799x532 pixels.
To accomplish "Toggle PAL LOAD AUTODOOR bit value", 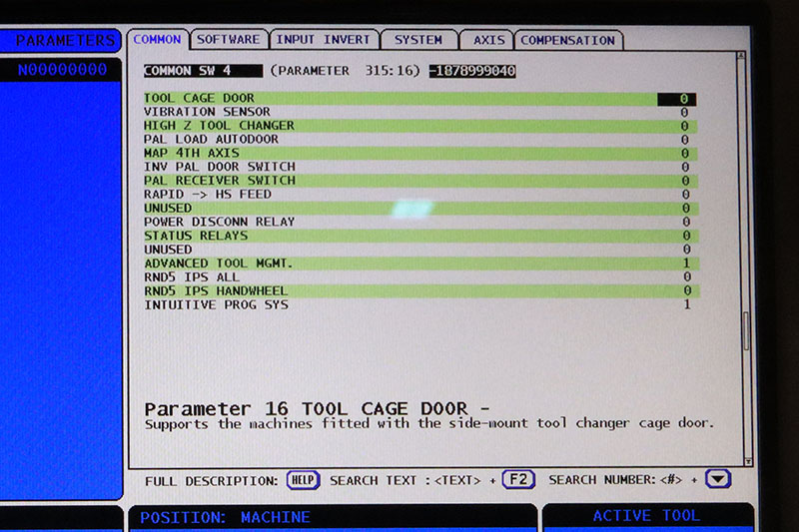I will [685, 140].
